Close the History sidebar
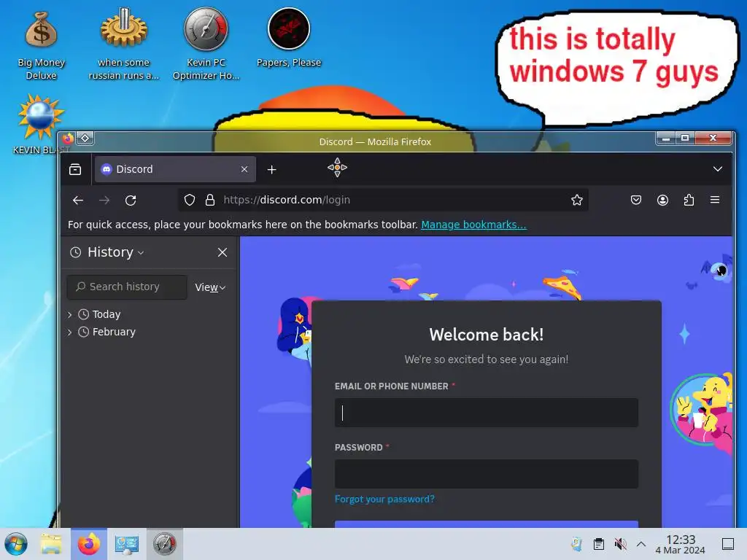Image resolution: width=747 pixels, height=560 pixels. coord(222,252)
